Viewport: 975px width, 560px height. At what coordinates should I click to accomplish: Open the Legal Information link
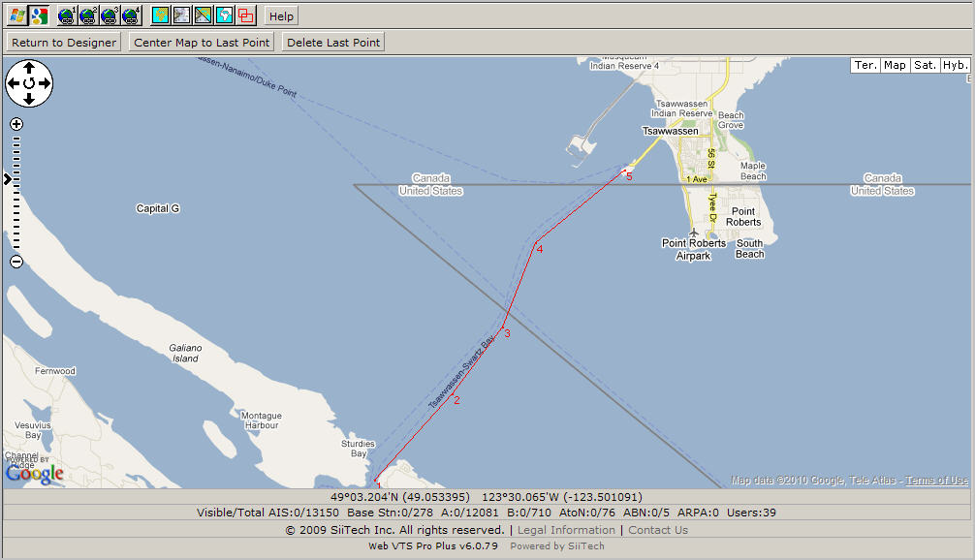pos(566,530)
